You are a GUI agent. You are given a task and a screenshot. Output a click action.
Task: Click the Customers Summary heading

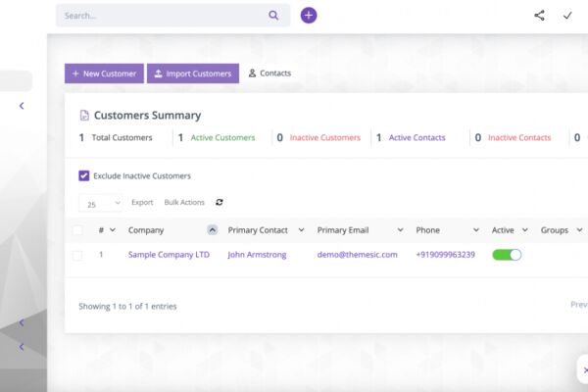pyautogui.click(x=147, y=116)
